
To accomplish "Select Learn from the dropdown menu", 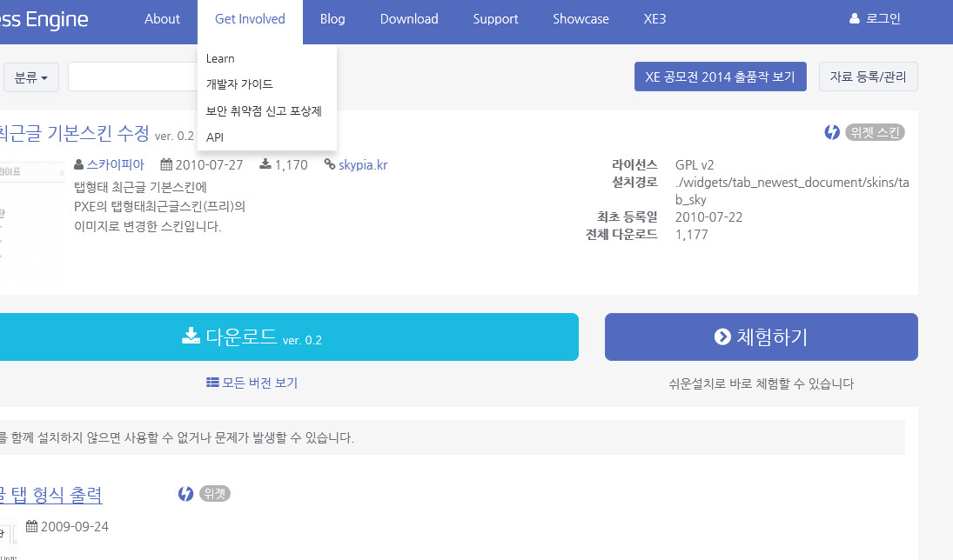I will click(x=220, y=58).
